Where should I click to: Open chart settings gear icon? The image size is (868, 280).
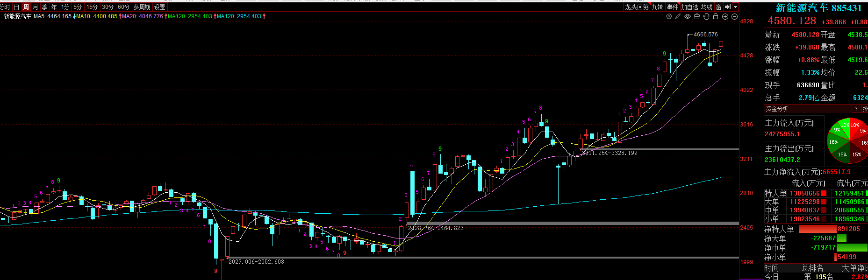669,16
